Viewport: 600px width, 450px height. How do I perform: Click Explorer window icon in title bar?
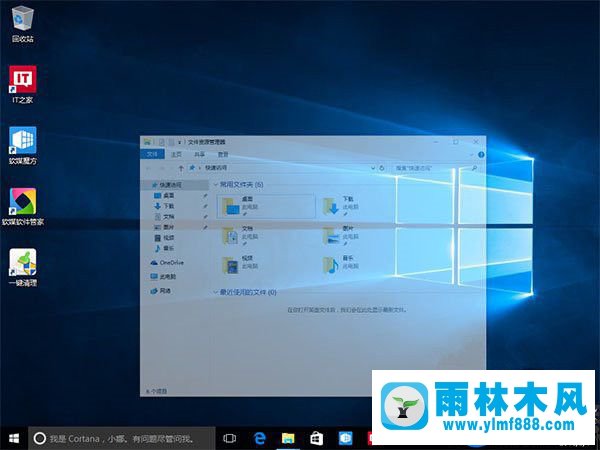(147, 142)
